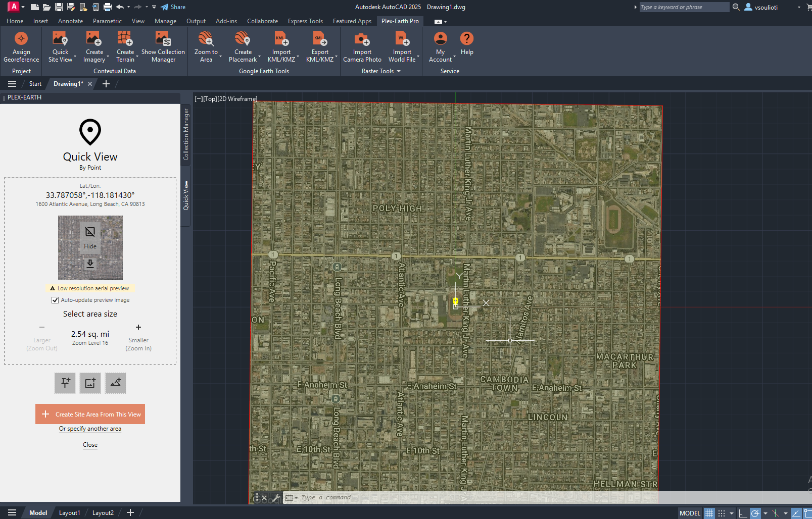Toggle the drawing grid display in the status bar

[709, 513]
